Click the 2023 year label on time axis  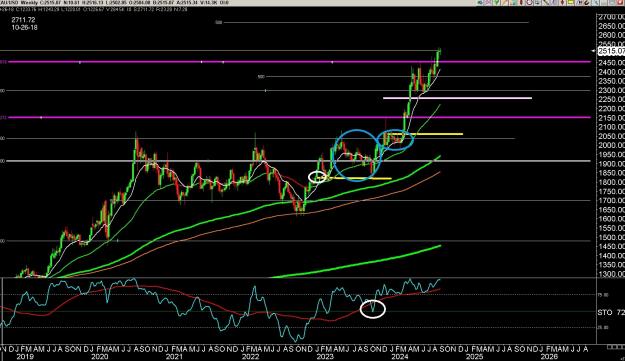point(324,357)
